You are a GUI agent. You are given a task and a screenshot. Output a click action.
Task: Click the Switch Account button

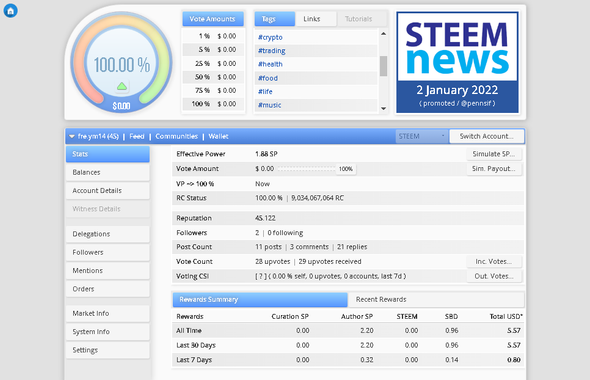tap(487, 136)
